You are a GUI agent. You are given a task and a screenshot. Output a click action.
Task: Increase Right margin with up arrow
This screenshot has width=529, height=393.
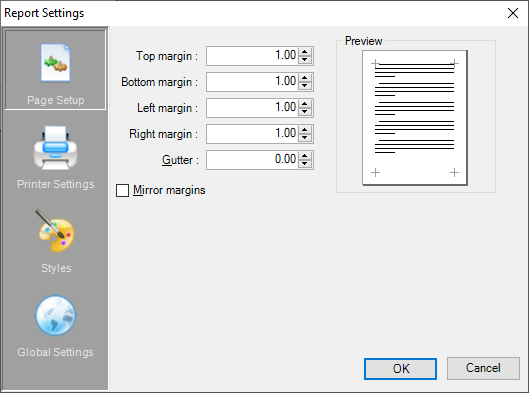[x=305, y=130]
